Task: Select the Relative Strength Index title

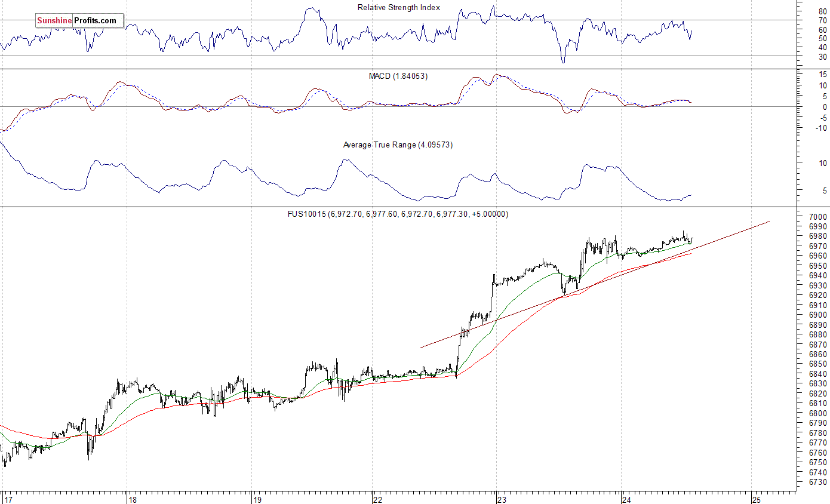Action: tap(399, 7)
